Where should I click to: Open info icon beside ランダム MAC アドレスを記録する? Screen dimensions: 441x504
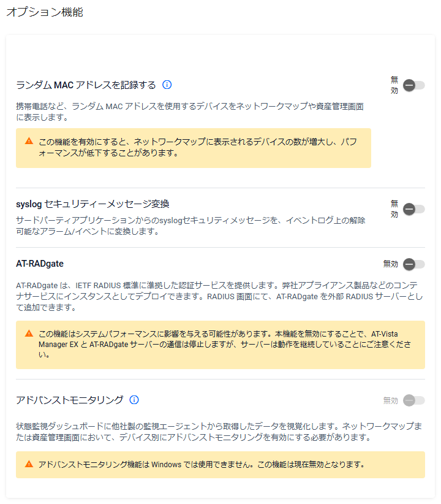(x=167, y=85)
